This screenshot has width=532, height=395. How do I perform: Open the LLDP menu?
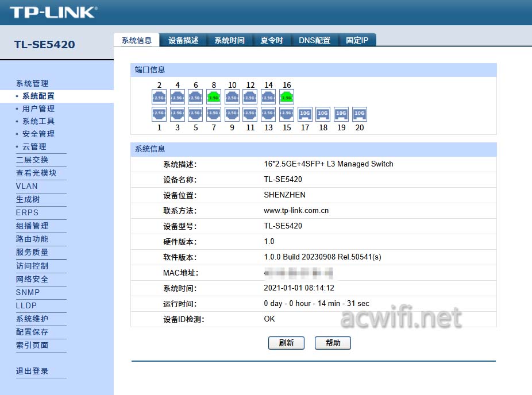point(26,305)
